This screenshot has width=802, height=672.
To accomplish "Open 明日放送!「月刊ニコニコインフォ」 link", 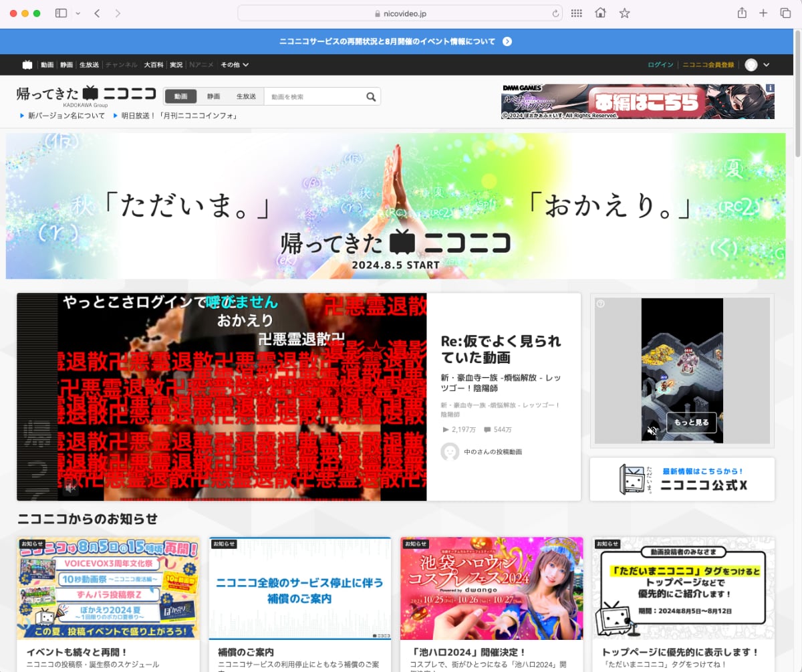I will (x=178, y=116).
